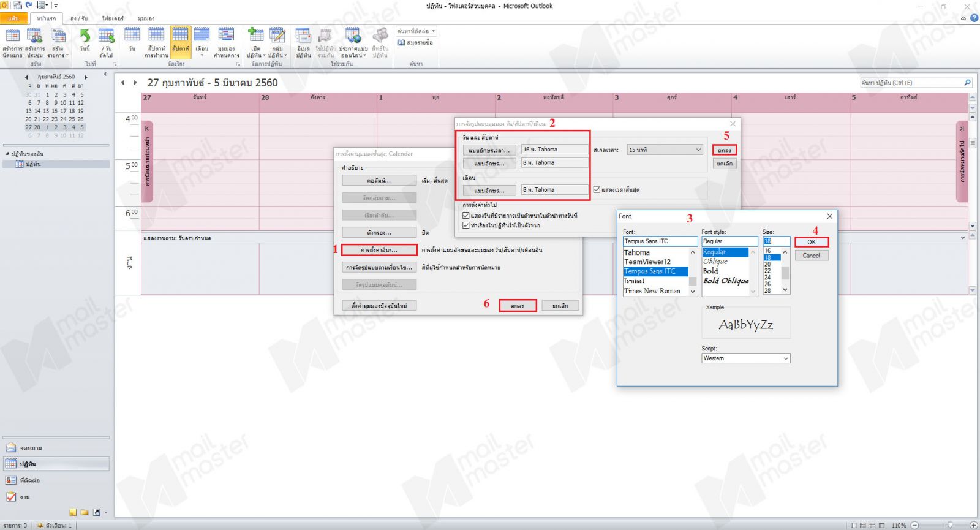Open the New Items (สร้างรายการ) ribbon menu
This screenshot has width=980, height=530.
click(58, 43)
